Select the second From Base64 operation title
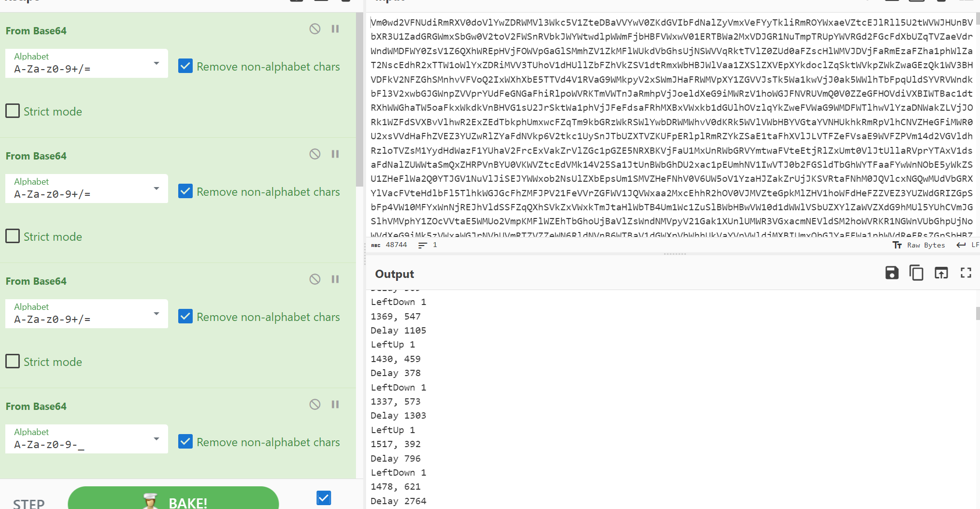Viewport: 980px width, 509px height. point(36,156)
